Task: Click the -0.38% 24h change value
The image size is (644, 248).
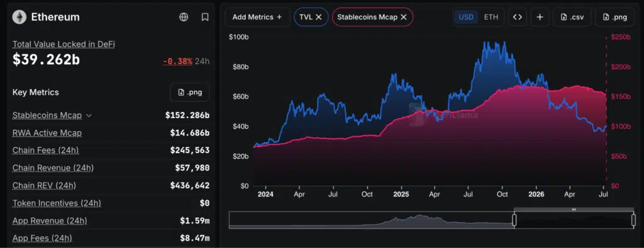Action: (x=177, y=62)
